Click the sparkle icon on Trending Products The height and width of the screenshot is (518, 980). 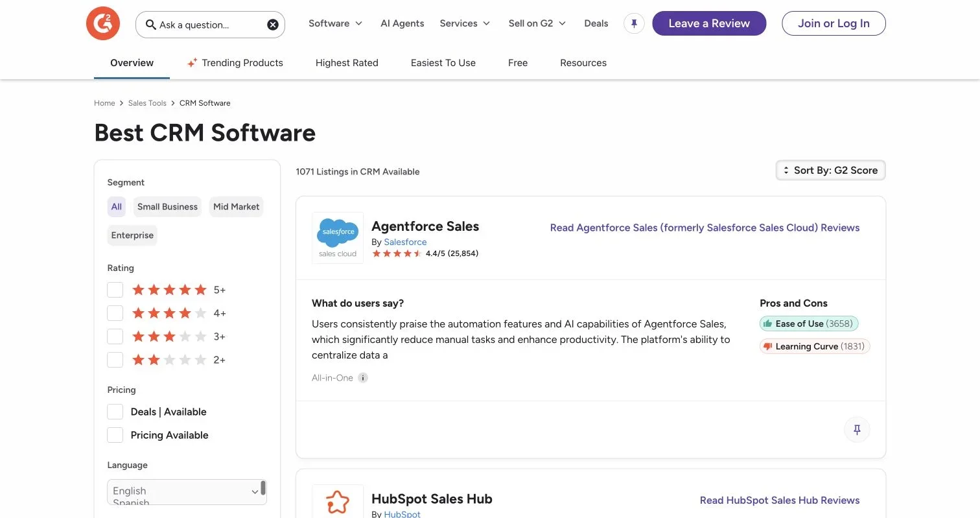pyautogui.click(x=192, y=63)
